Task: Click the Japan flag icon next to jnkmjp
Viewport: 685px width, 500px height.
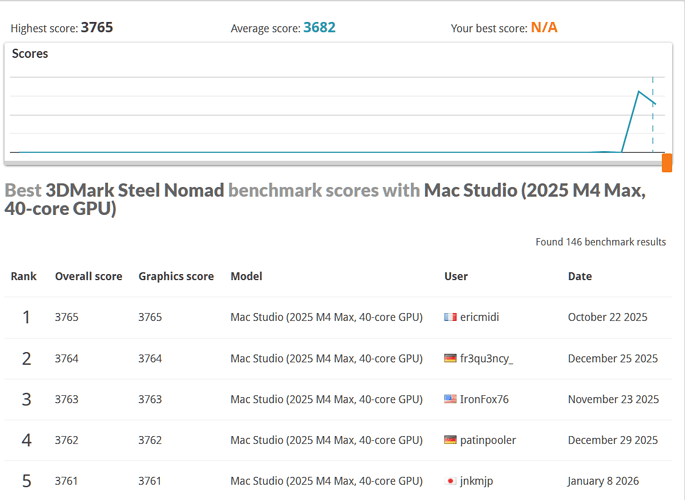Action: click(x=450, y=481)
